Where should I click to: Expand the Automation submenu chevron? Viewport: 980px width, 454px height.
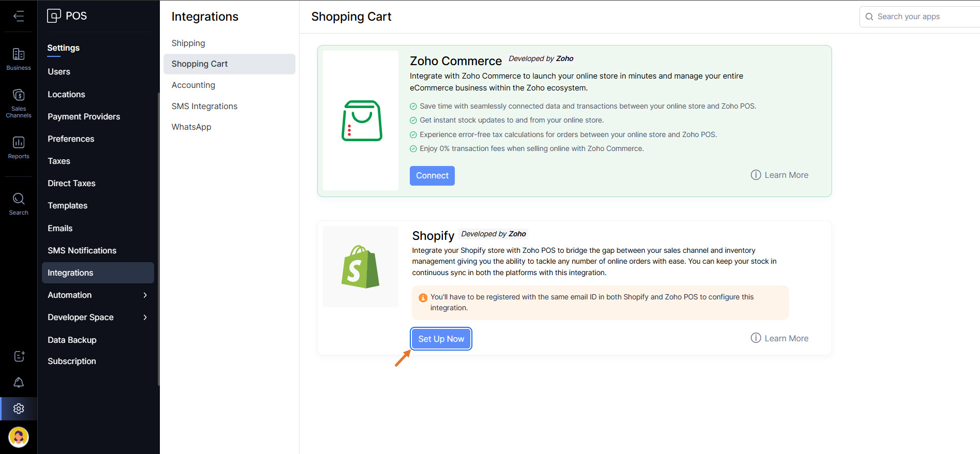click(145, 295)
